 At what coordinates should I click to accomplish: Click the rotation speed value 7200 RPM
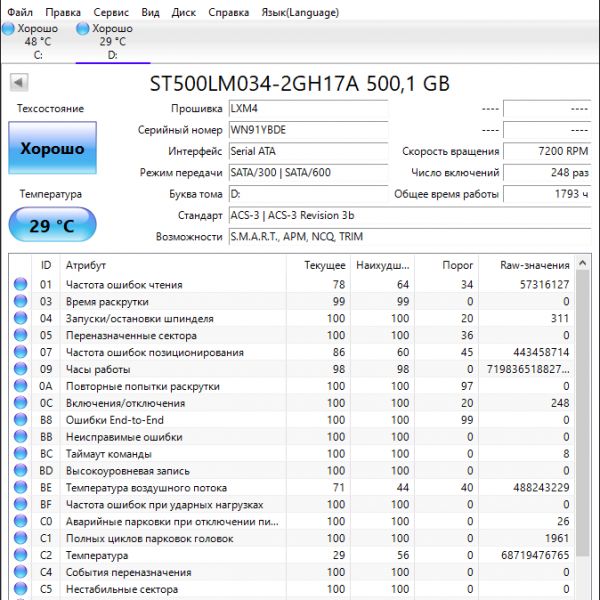click(x=547, y=152)
